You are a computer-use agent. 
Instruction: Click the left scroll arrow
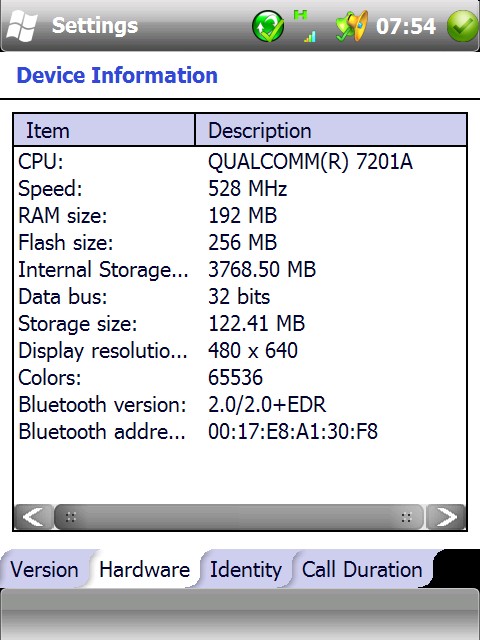click(x=33, y=517)
